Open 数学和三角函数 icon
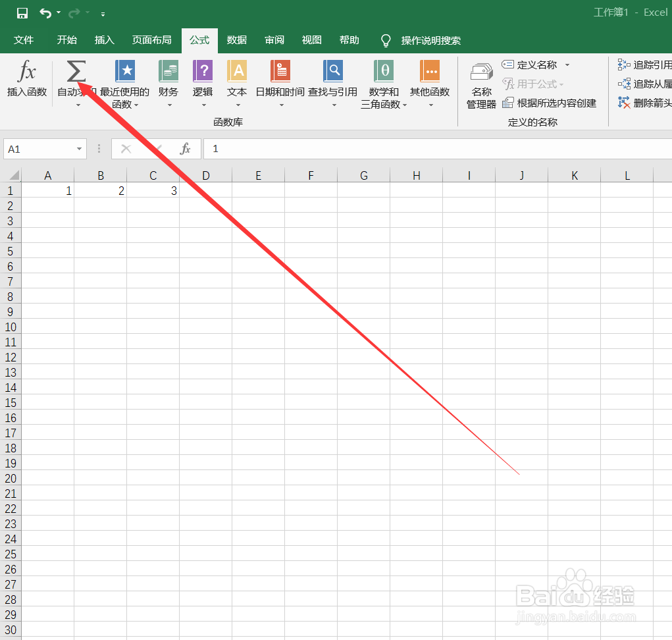672x640 pixels. pos(384,70)
